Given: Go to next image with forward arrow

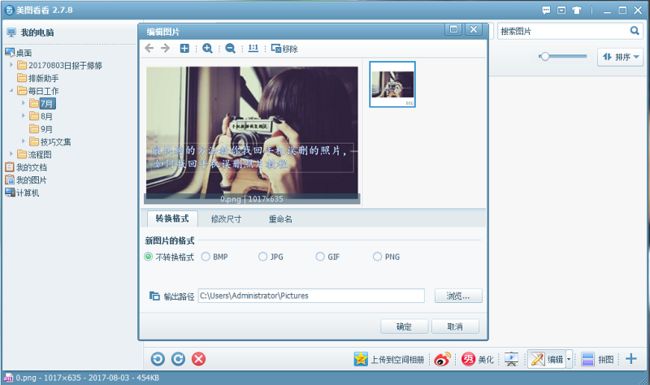Looking at the screenshot, I should click(165, 48).
